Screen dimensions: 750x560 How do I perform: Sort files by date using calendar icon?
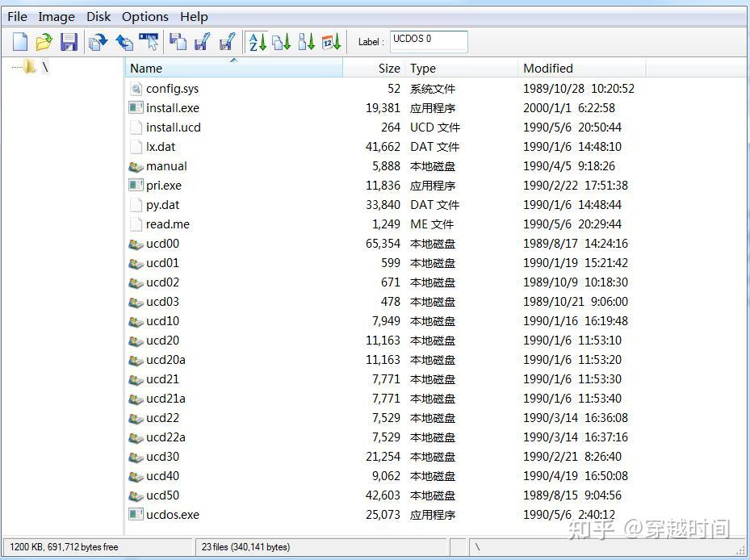tap(329, 41)
